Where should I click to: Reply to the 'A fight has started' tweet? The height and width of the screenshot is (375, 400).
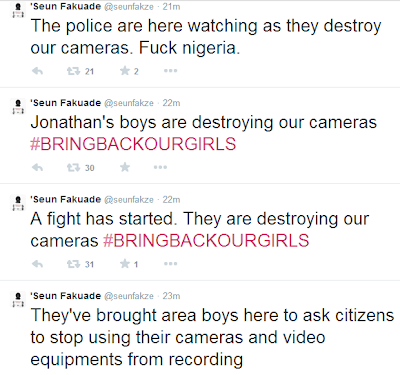37,264
